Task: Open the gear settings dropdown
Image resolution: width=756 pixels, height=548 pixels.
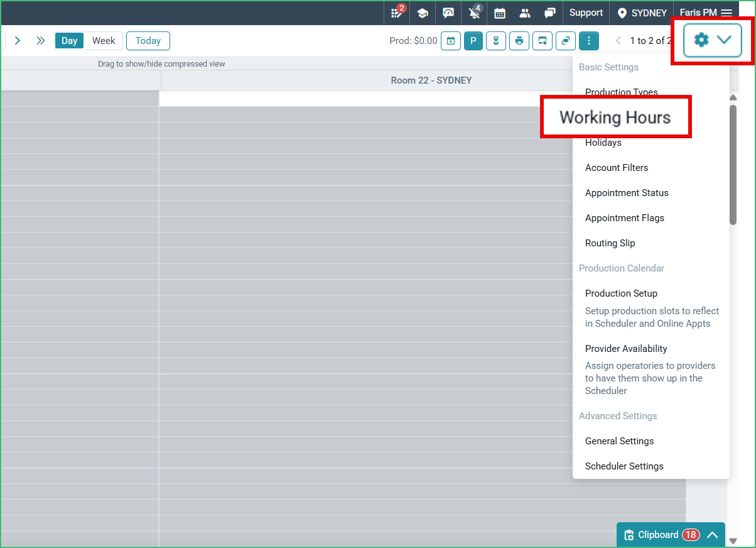Action: pos(713,40)
